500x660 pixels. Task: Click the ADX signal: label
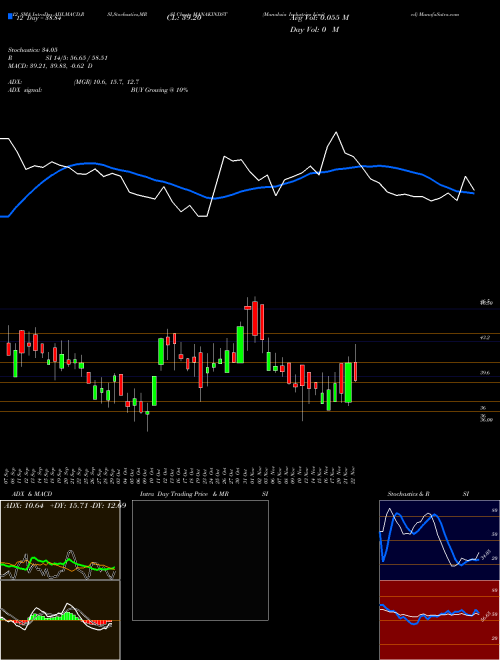tap(24, 90)
